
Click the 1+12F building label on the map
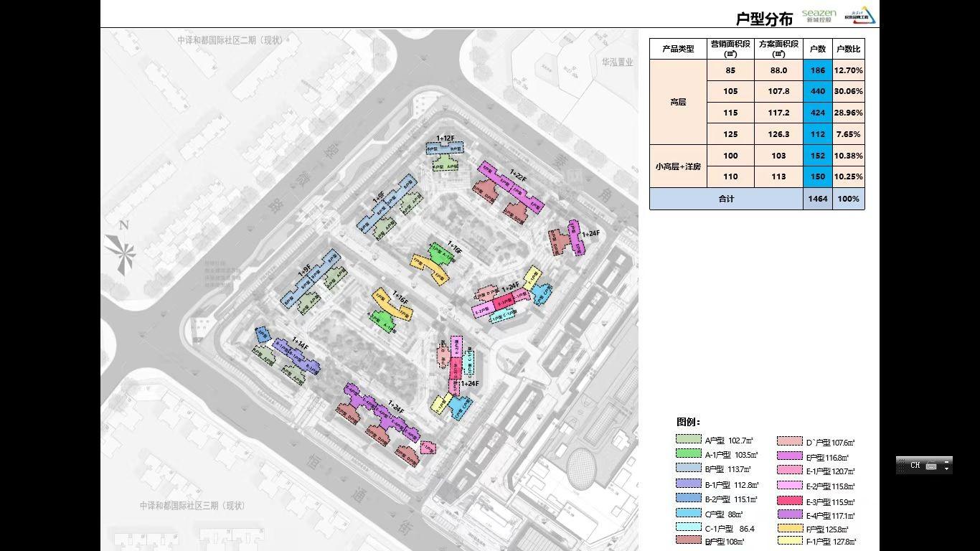(446, 138)
